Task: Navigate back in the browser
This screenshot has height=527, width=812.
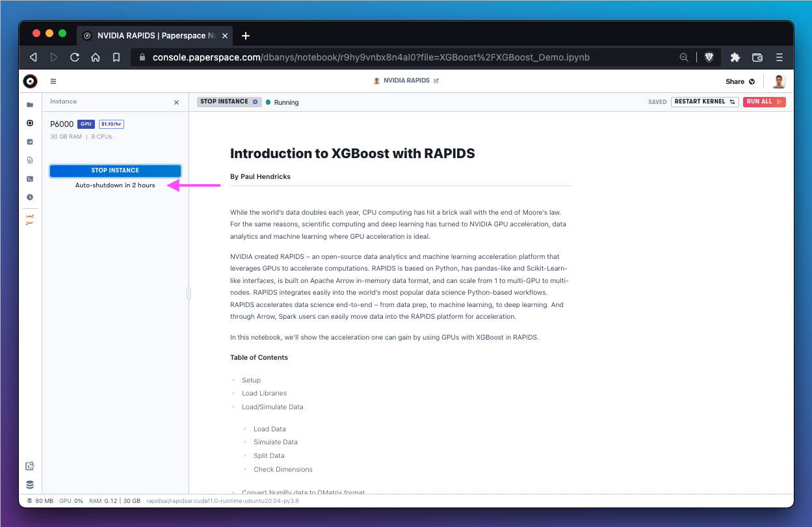Action: click(x=33, y=57)
